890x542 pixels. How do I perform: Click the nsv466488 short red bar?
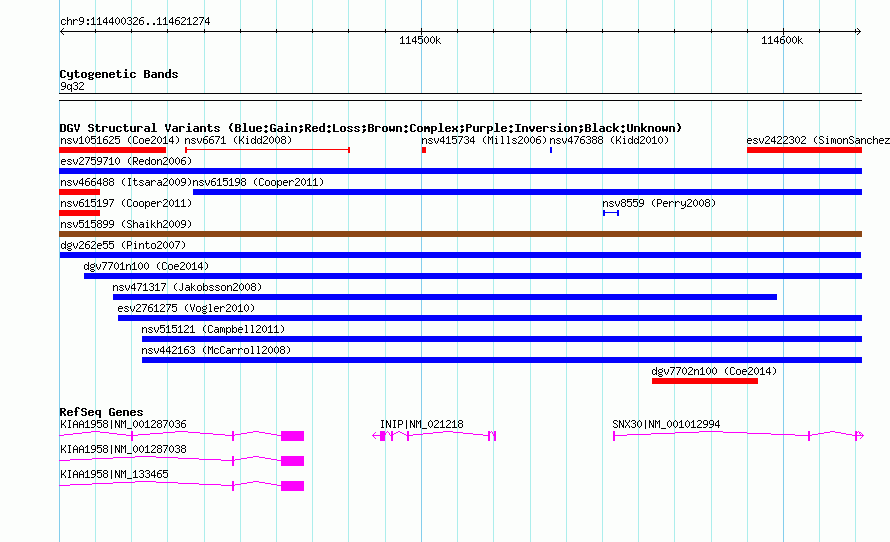point(79,192)
